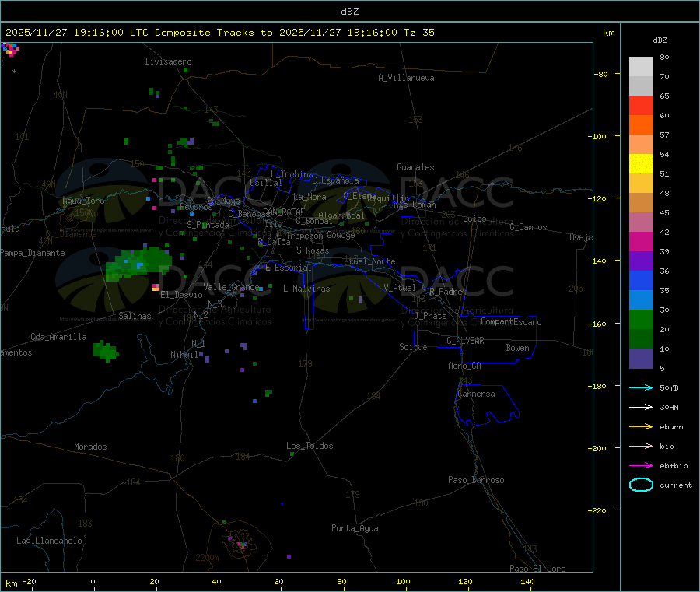This screenshot has height=592, width=700.
Task: Click the Los_Toldos map label
Action: (310, 446)
